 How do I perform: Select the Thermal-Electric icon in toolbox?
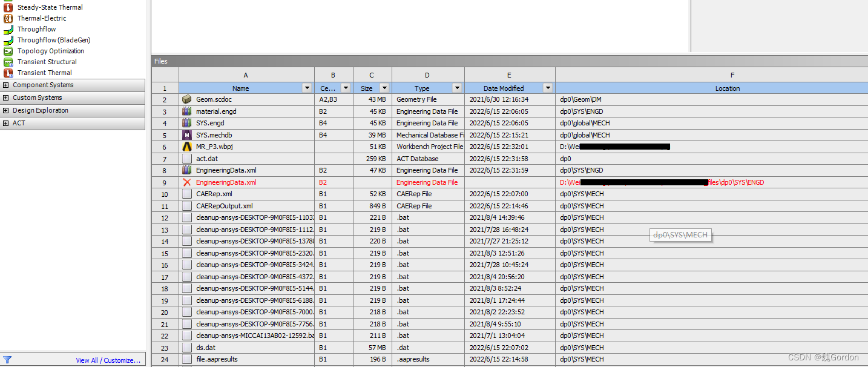[8, 18]
